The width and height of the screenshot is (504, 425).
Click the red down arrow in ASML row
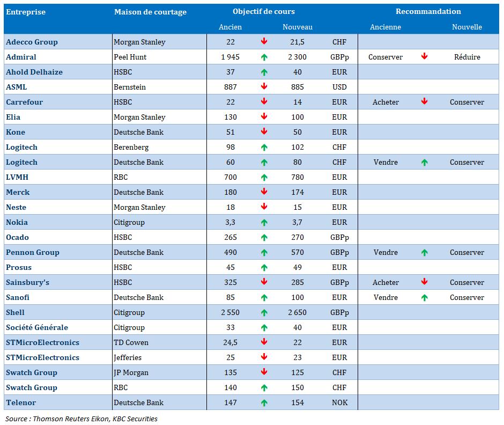[264, 86]
